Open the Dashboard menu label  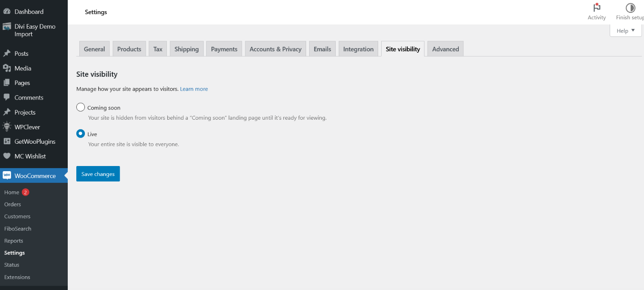point(29,12)
